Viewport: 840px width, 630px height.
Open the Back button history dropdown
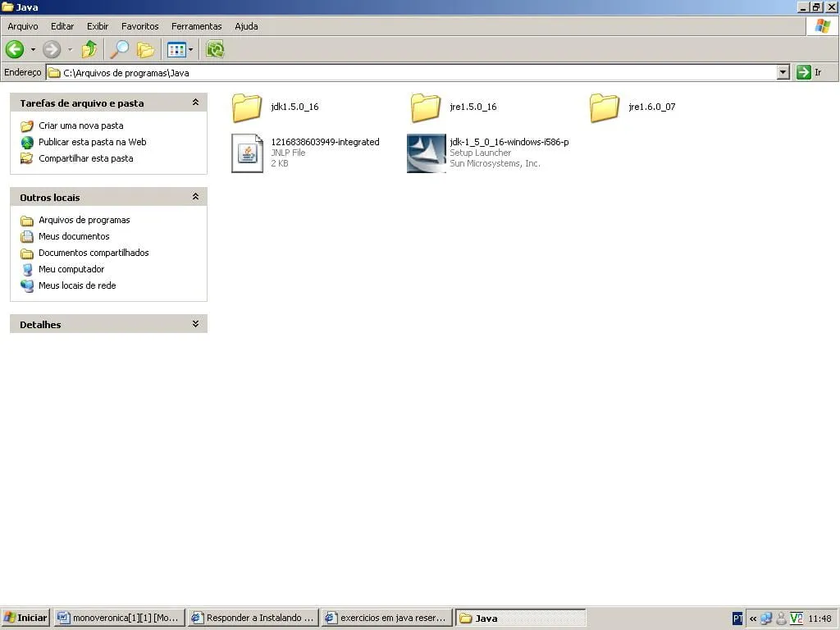[x=33, y=50]
